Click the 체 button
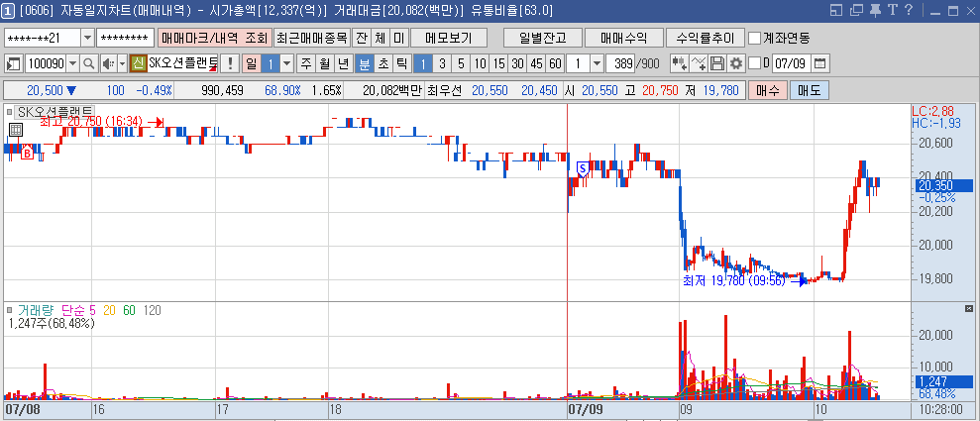 tap(380, 38)
